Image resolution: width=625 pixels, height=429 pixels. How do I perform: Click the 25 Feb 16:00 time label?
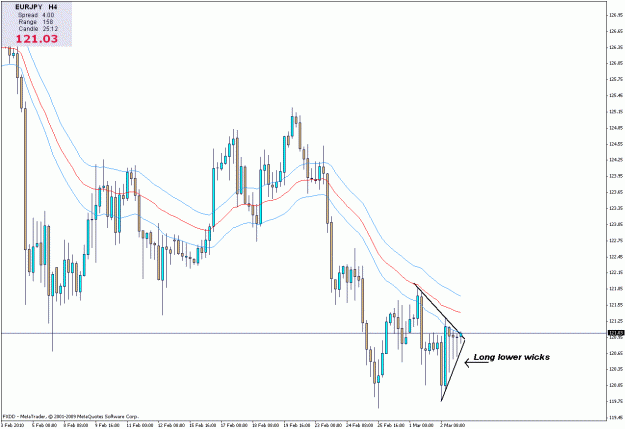click(391, 425)
